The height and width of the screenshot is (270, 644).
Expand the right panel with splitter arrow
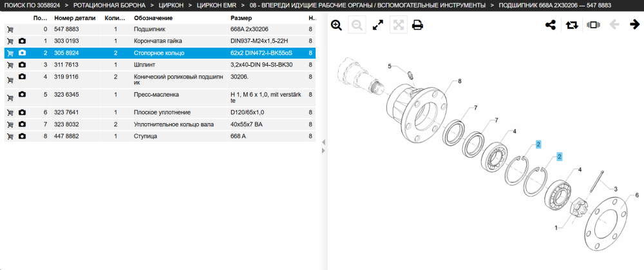click(323, 151)
